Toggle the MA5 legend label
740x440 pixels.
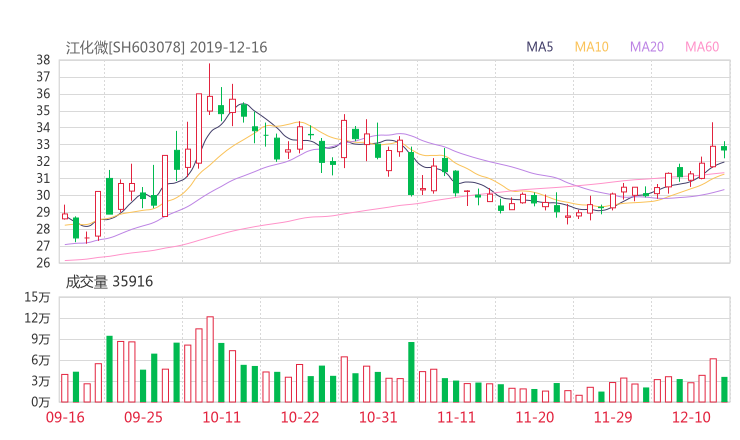point(541,47)
